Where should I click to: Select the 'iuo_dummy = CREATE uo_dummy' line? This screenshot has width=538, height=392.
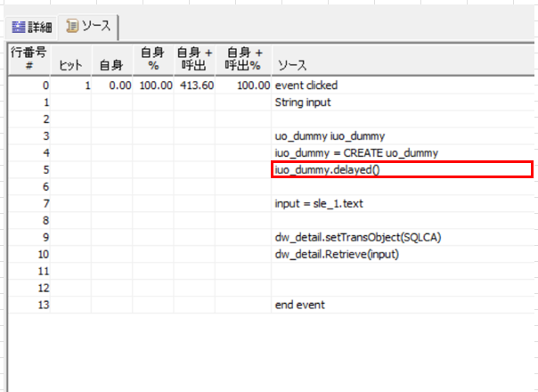click(356, 153)
